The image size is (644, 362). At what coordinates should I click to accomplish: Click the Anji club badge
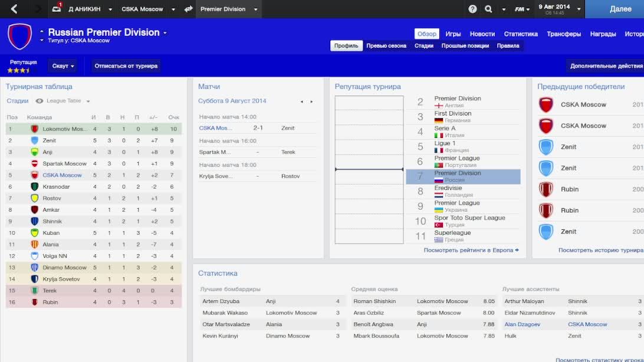34,152
